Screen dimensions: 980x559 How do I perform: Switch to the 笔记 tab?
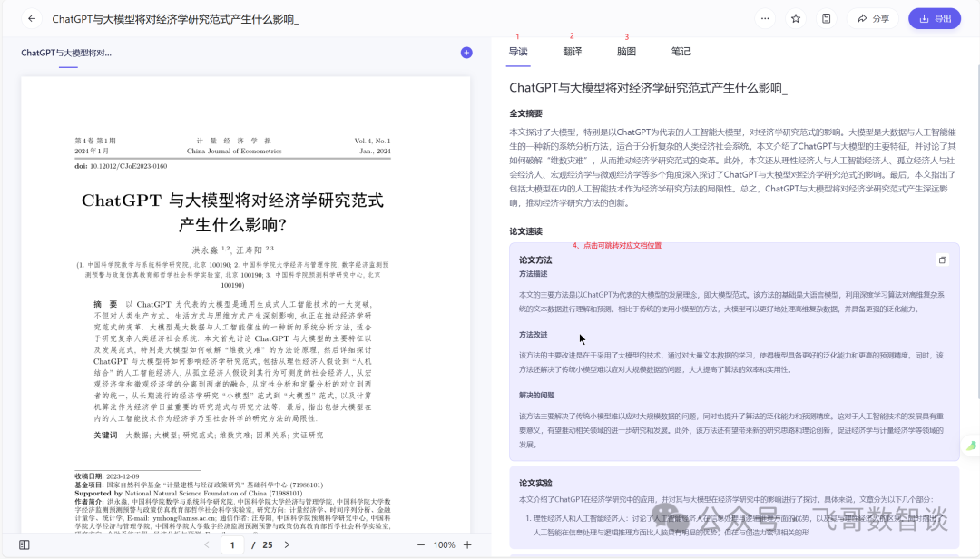[x=681, y=52]
